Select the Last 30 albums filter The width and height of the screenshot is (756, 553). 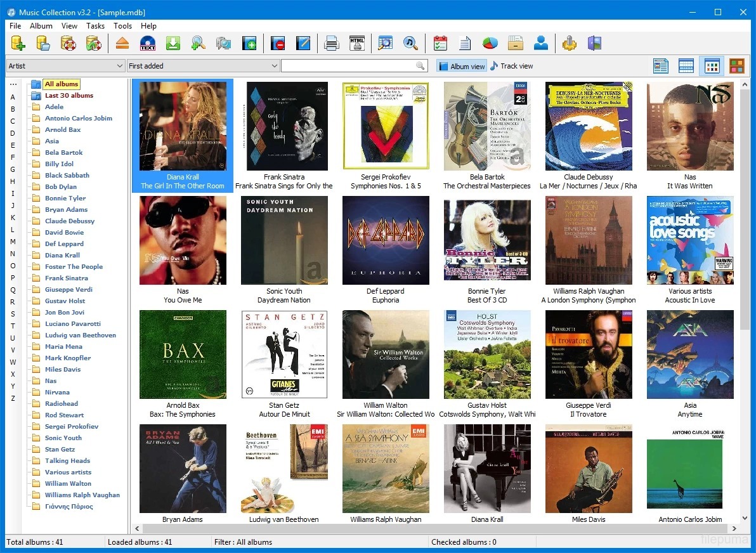pyautogui.click(x=68, y=95)
